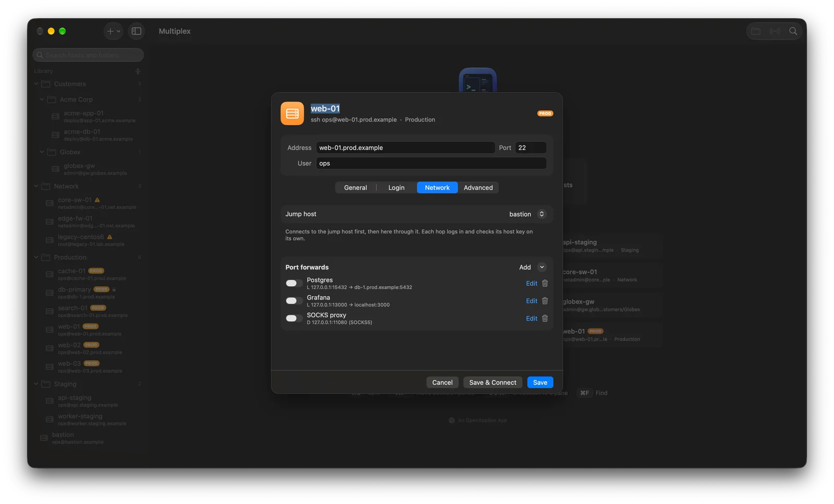Open the Jump host bastion dropdown
The image size is (834, 504).
[526, 214]
